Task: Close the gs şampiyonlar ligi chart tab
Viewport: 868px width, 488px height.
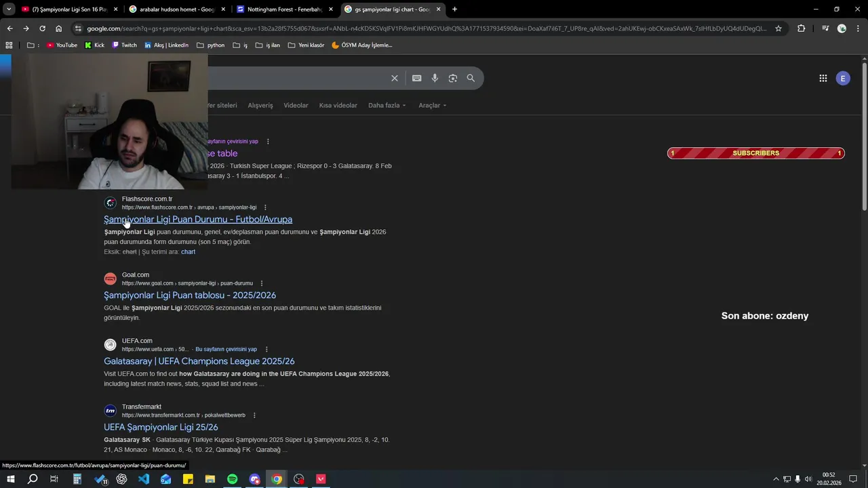Action: [x=439, y=9]
